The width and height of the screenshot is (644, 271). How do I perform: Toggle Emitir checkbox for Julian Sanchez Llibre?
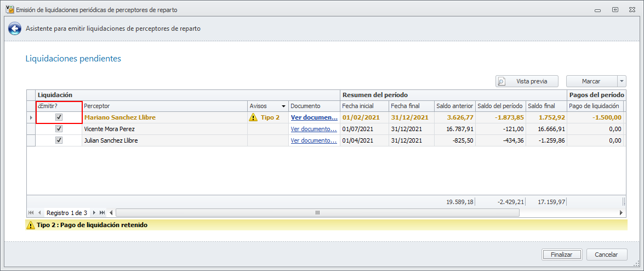pos(59,140)
